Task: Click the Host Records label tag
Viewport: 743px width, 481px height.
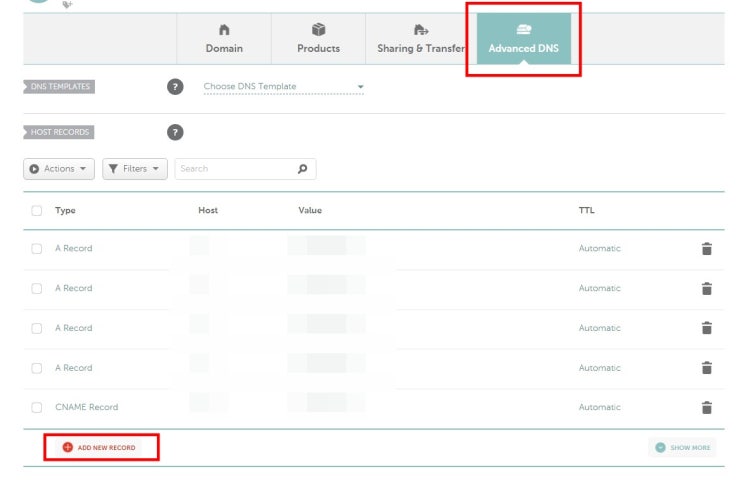Action: 59,132
